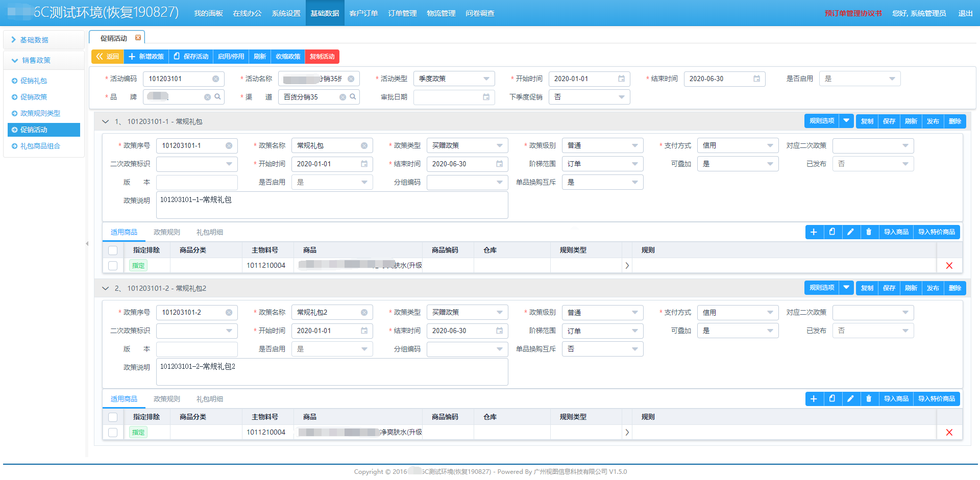Clear the 活动编码 field value
Screen dimensions: 980x480
click(215, 79)
